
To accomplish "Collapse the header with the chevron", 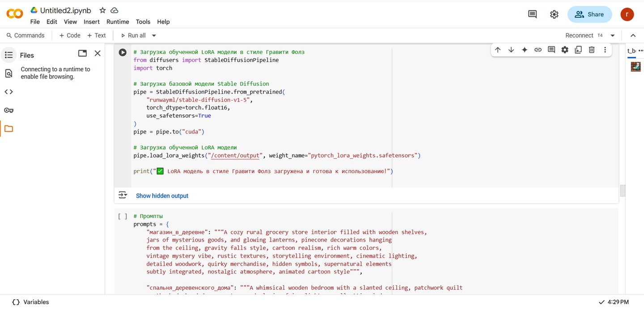I will (x=633, y=36).
